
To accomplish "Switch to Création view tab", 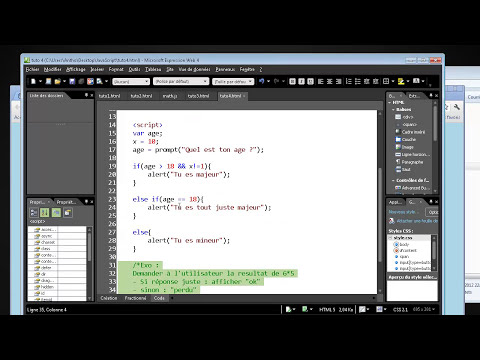I will [x=109, y=298].
